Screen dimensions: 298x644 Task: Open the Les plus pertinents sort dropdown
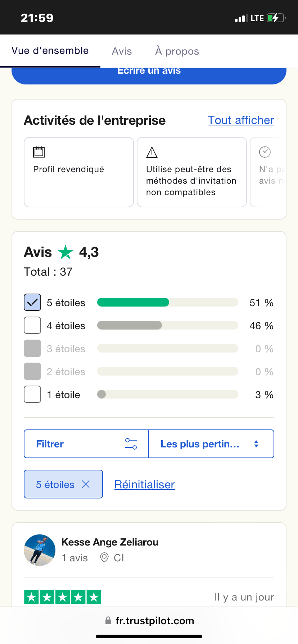[211, 444]
